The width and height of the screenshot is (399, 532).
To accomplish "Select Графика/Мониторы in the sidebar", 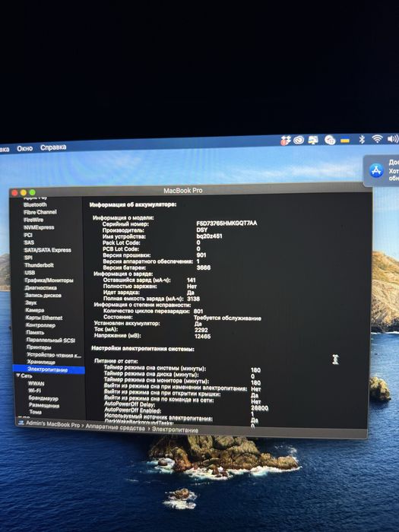I will click(x=49, y=280).
